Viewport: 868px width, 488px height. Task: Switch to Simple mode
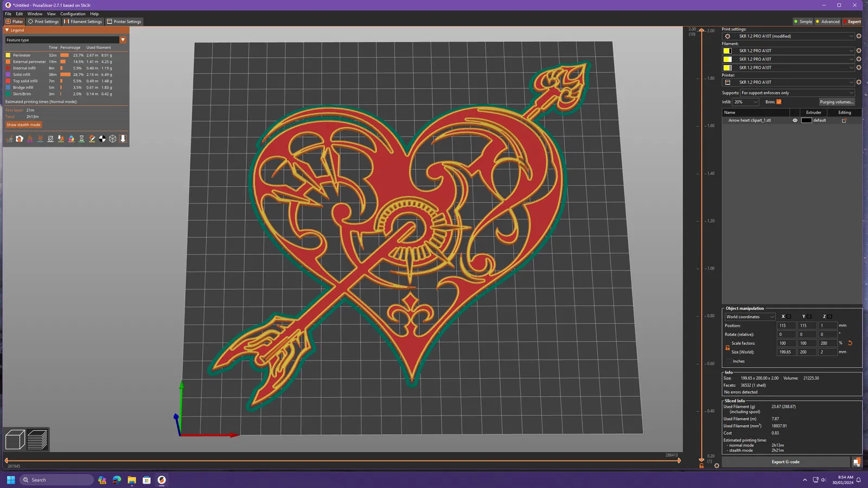[x=803, y=22]
